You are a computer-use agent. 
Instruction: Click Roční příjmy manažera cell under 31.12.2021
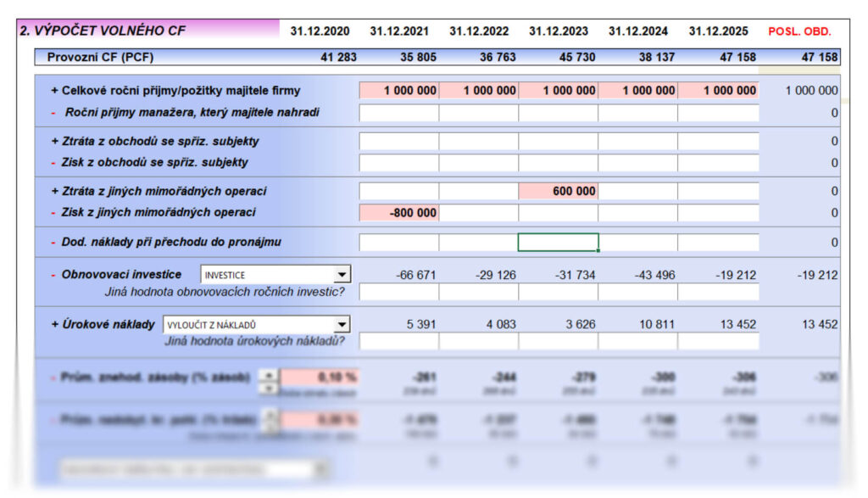(x=479, y=113)
